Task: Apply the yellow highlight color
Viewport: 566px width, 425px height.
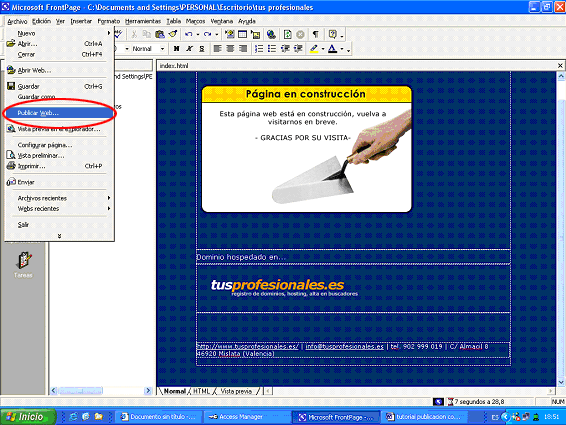Action: [x=314, y=49]
